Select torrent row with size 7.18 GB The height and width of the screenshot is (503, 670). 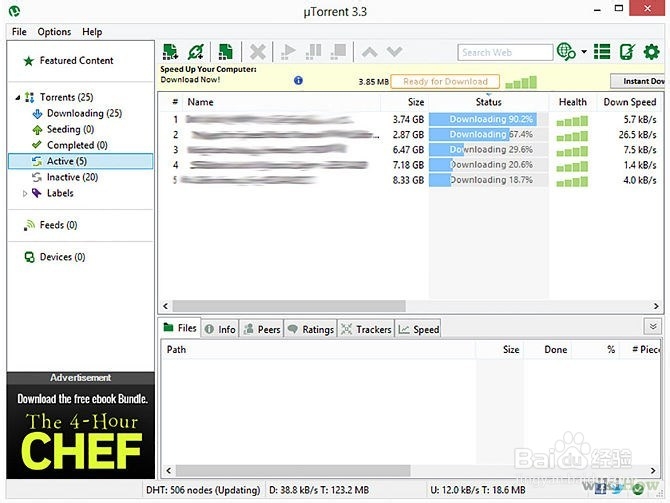pyautogui.click(x=410, y=165)
